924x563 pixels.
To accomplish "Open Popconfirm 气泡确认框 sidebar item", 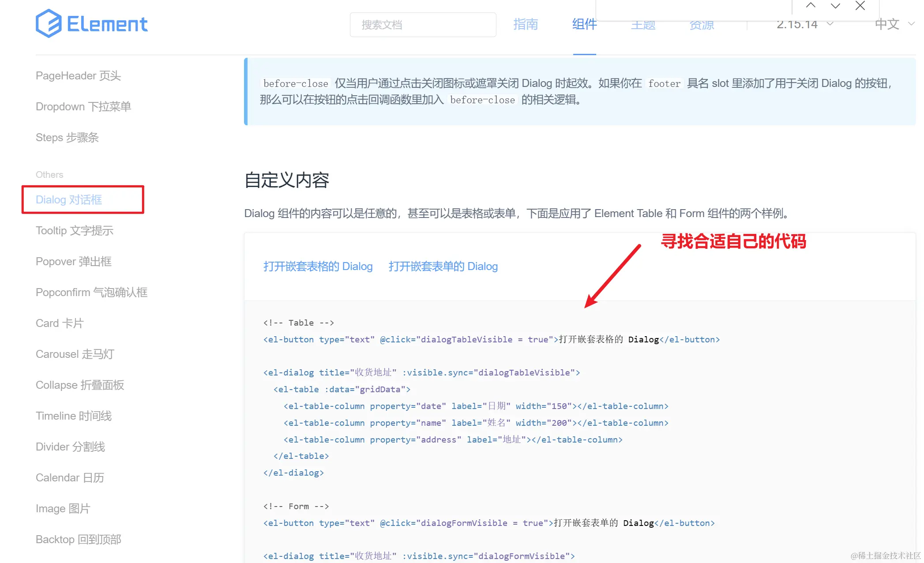I will click(x=91, y=293).
